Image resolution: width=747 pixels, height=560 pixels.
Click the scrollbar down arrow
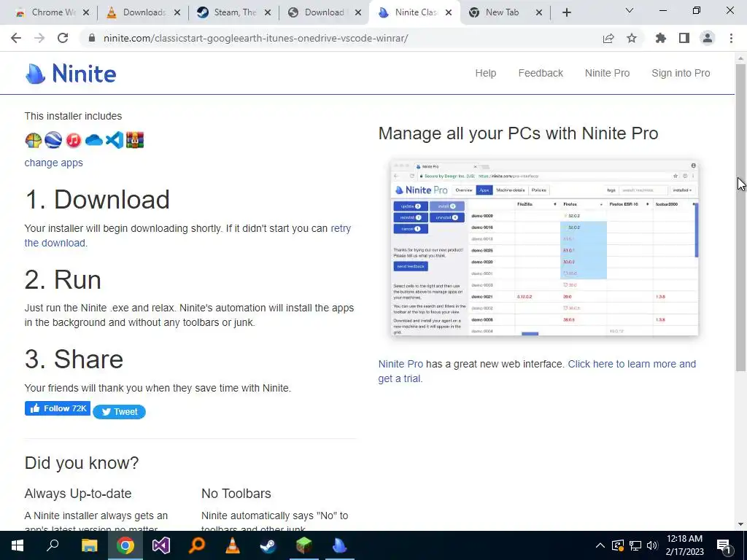(740, 524)
